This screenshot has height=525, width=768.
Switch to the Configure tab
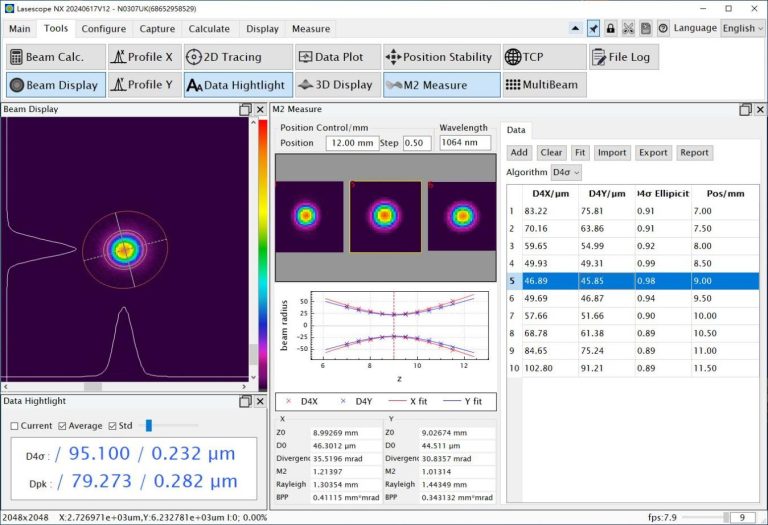103,29
